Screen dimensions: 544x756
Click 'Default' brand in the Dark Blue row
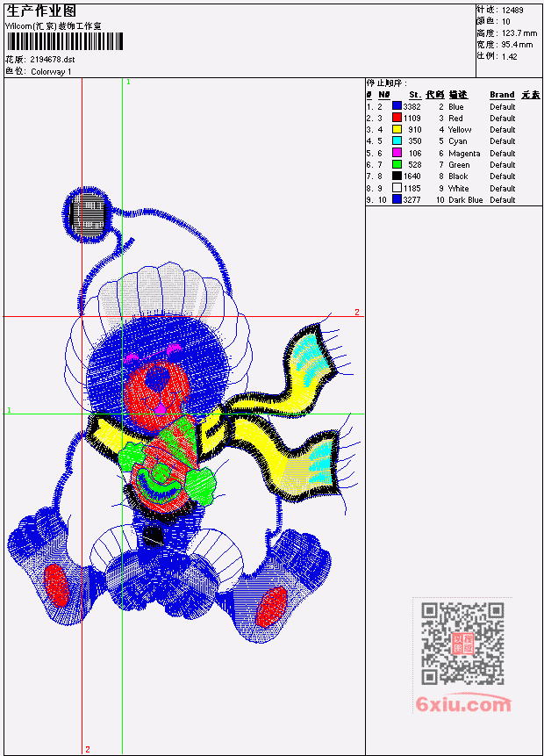click(x=503, y=199)
